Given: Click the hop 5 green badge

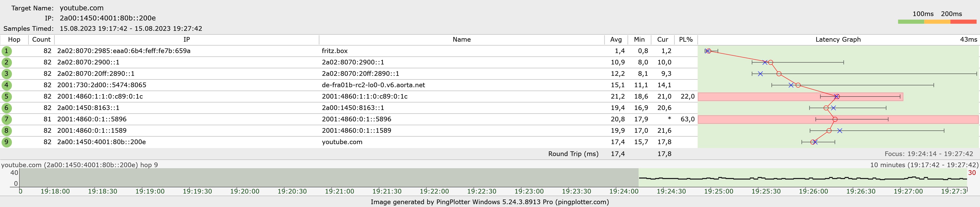Looking at the screenshot, I should 6,97.
